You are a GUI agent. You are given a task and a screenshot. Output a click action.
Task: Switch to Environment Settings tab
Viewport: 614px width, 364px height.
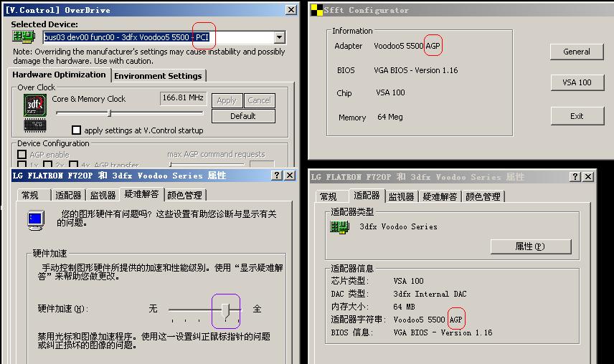(x=159, y=76)
